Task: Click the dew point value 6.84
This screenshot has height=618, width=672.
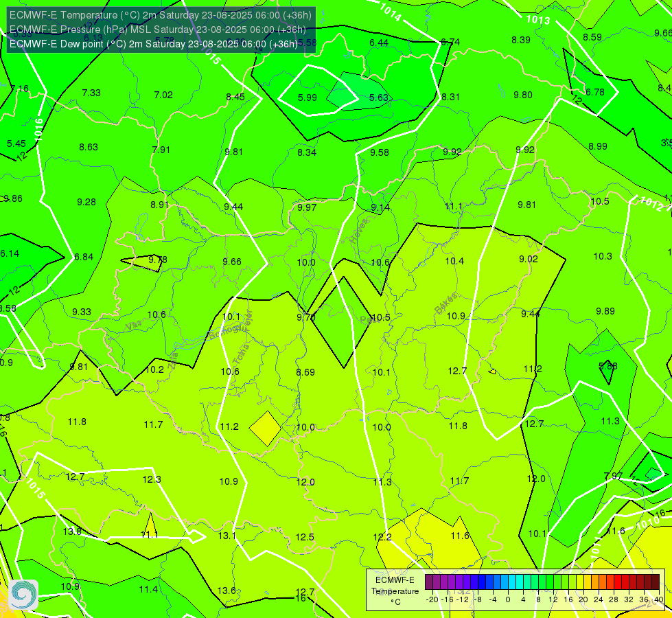Action: (84, 257)
